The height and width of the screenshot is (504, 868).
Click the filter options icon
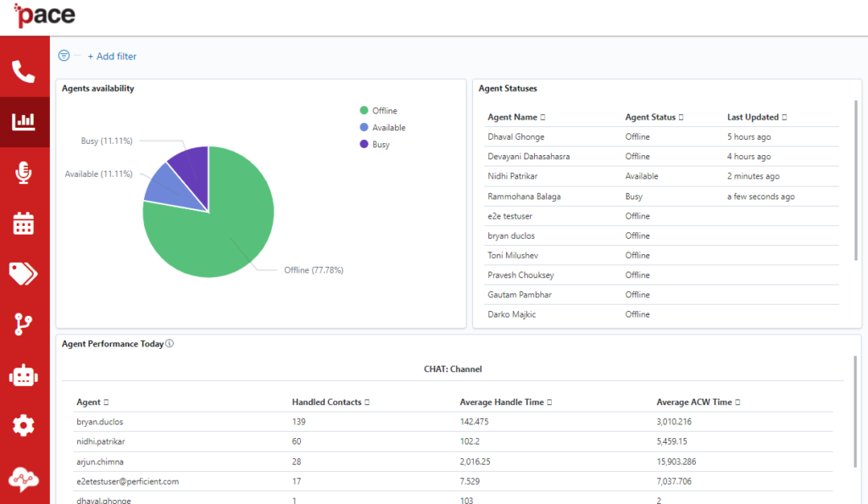pos(64,55)
